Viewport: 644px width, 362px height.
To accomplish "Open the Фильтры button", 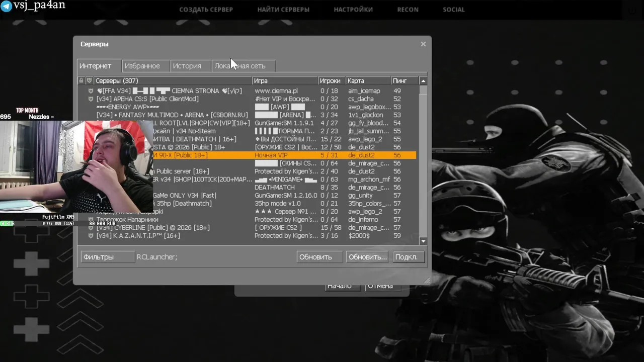I will click(108, 257).
